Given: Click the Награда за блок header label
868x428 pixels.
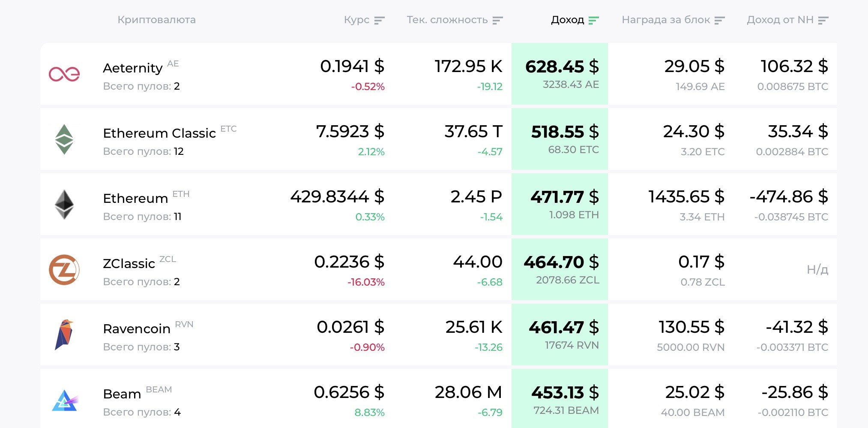Looking at the screenshot, I should click(x=666, y=20).
